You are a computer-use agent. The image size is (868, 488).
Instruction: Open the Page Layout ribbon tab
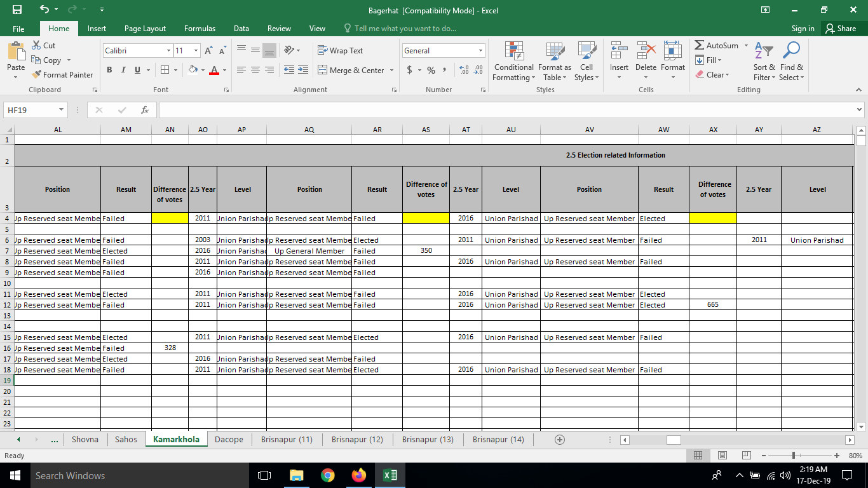click(145, 29)
